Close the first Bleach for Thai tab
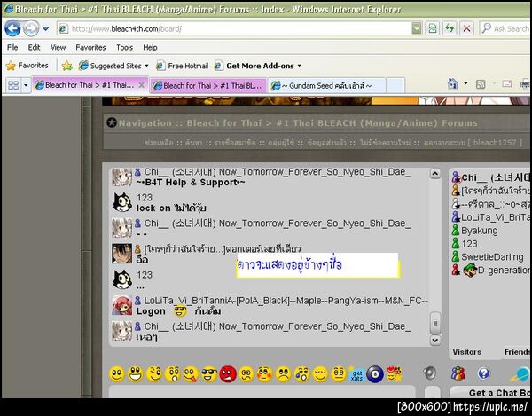Viewport: 532px width, 416px height. click(x=142, y=85)
